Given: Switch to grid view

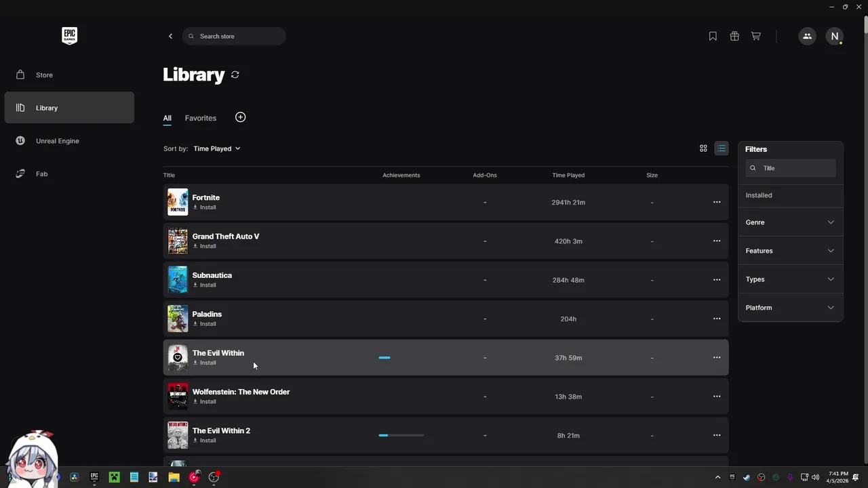Looking at the screenshot, I should coord(703,148).
